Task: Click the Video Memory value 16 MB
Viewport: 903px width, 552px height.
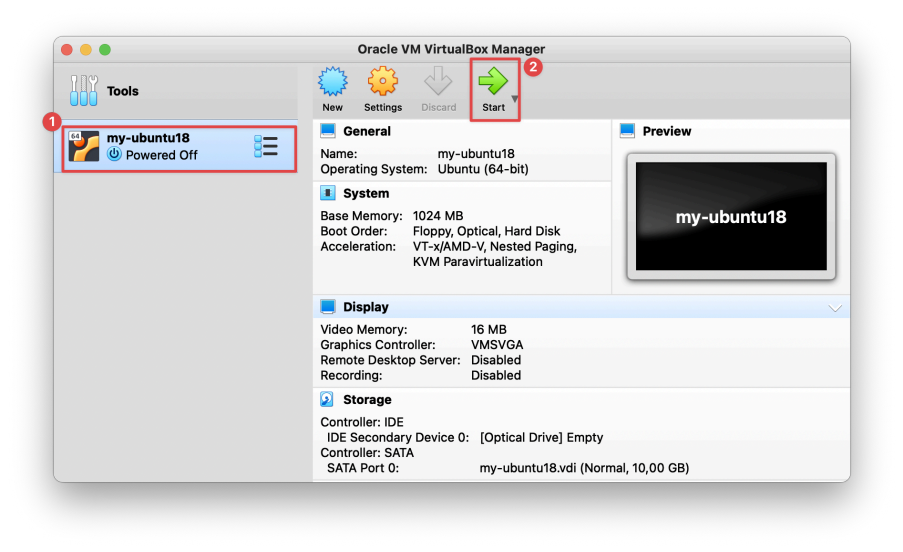Action: click(x=488, y=330)
